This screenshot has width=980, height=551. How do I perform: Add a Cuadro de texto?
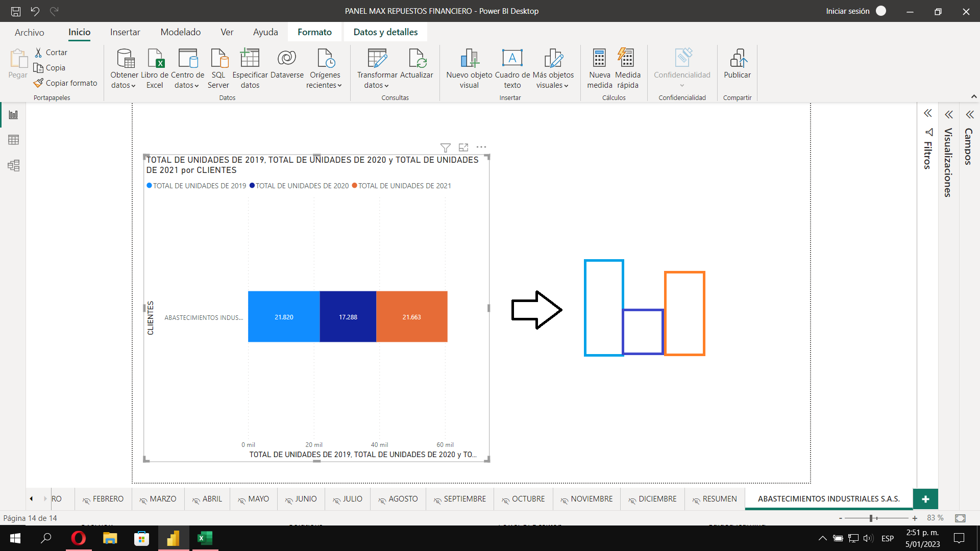(512, 68)
